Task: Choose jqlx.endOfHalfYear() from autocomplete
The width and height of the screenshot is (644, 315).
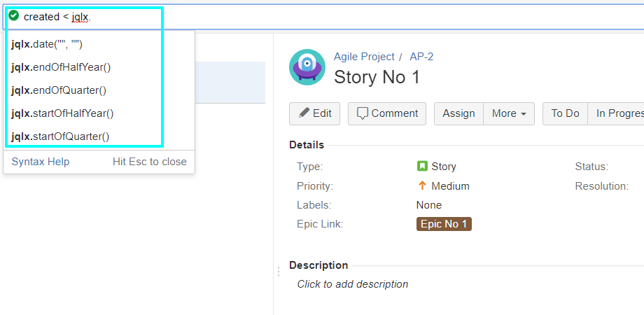Action: 99,67
